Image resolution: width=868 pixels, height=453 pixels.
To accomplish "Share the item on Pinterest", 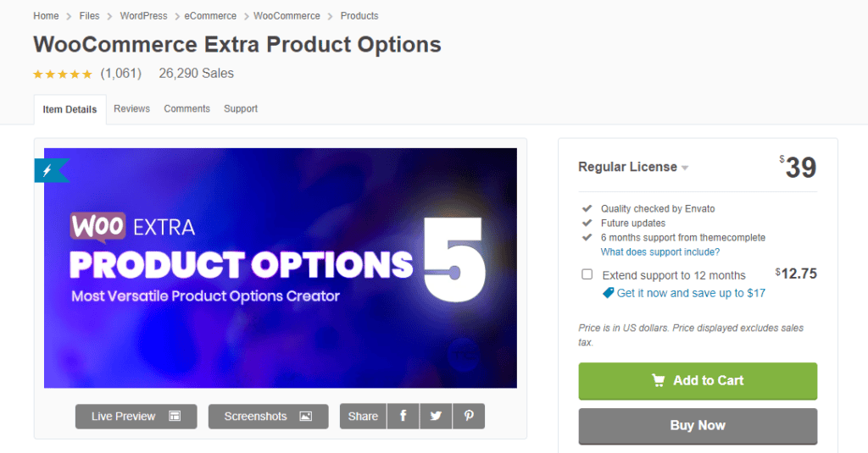I will pos(468,416).
